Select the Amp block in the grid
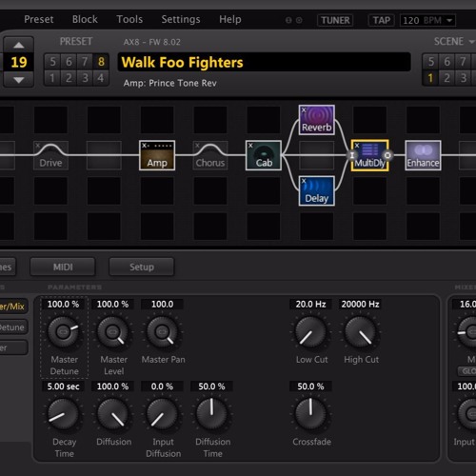 tap(157, 155)
